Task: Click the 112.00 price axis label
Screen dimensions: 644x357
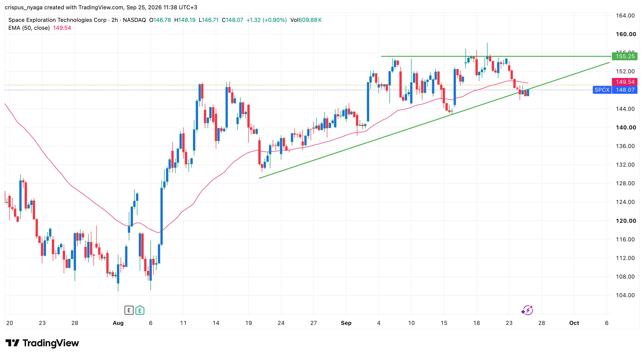Action: tap(625, 258)
